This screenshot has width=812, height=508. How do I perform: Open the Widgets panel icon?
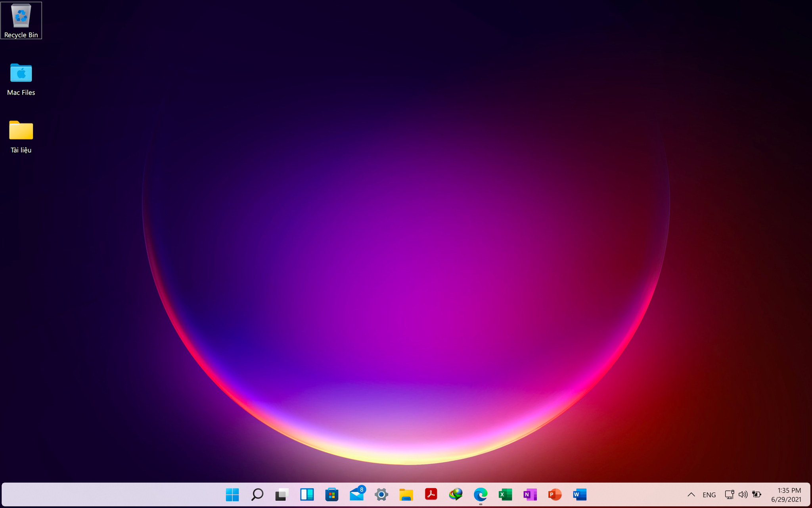pyautogui.click(x=307, y=495)
